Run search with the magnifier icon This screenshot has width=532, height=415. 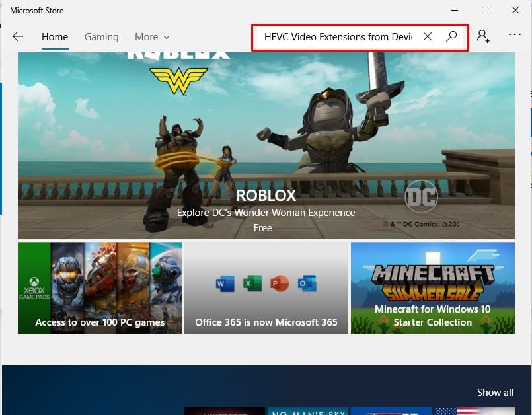(451, 36)
